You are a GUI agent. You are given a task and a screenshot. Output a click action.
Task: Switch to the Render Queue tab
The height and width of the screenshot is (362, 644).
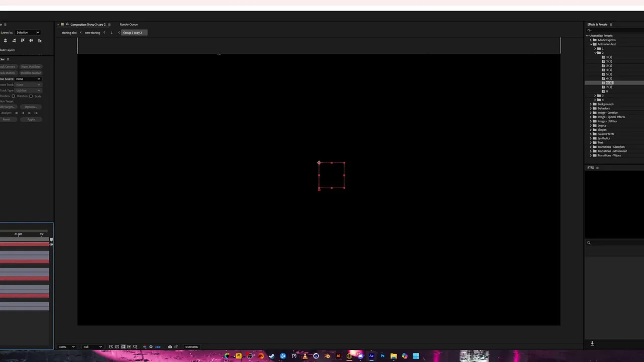129,24
